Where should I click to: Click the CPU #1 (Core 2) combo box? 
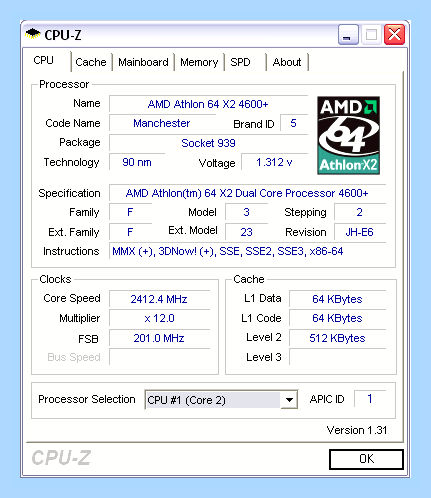[221, 399]
